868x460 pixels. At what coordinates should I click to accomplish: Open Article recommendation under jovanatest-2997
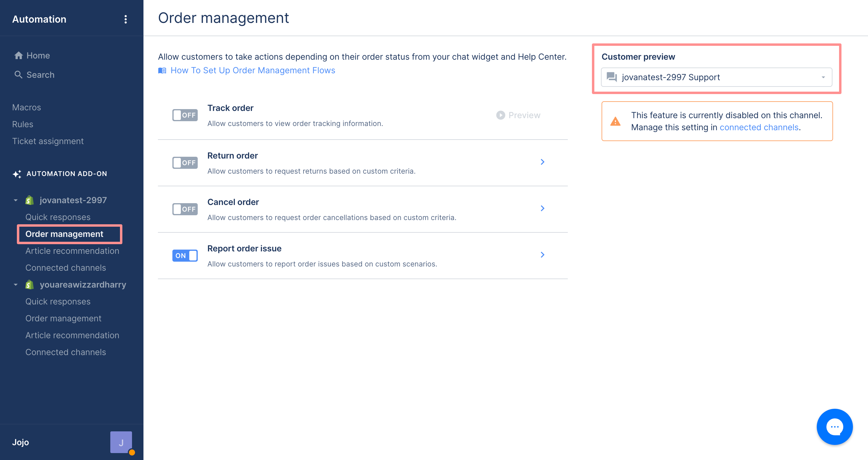pos(72,251)
